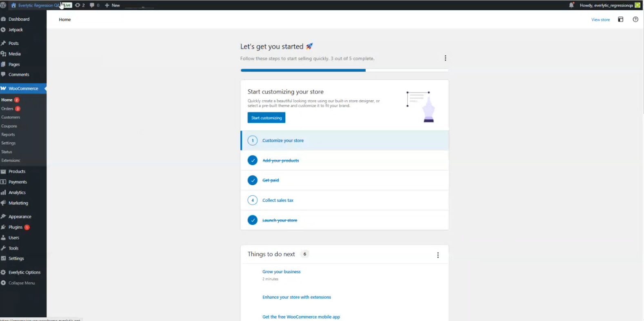Click the Get paid completed checkmark
The image size is (644, 321).
tap(253, 180)
